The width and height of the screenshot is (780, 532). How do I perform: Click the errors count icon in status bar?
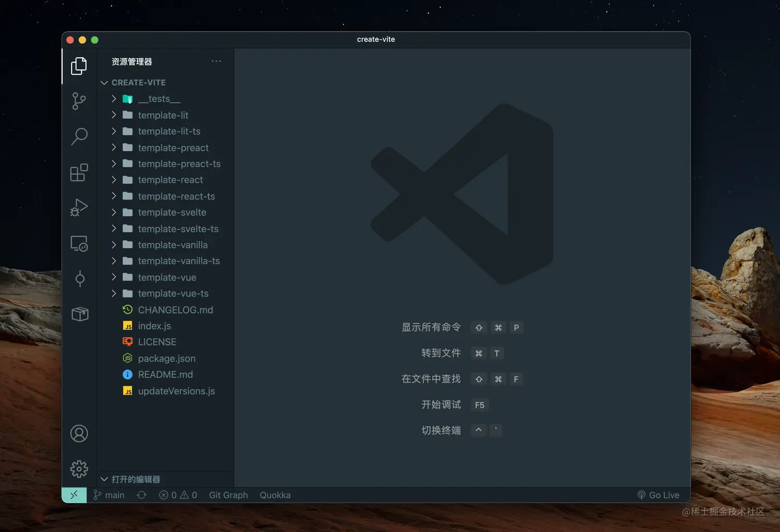pos(164,495)
